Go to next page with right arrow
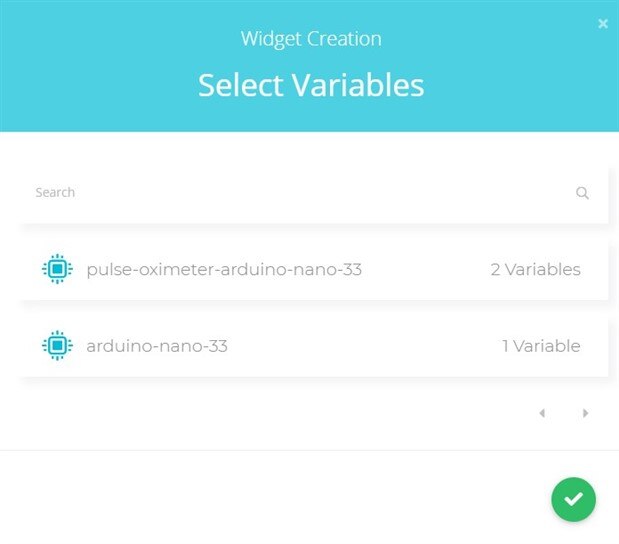This screenshot has width=619, height=544. tap(586, 413)
